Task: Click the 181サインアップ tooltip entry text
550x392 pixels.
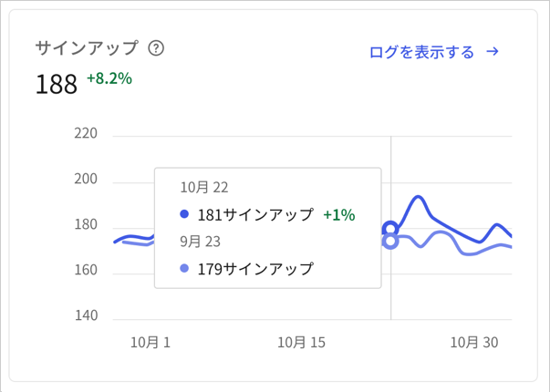Action: [x=255, y=214]
